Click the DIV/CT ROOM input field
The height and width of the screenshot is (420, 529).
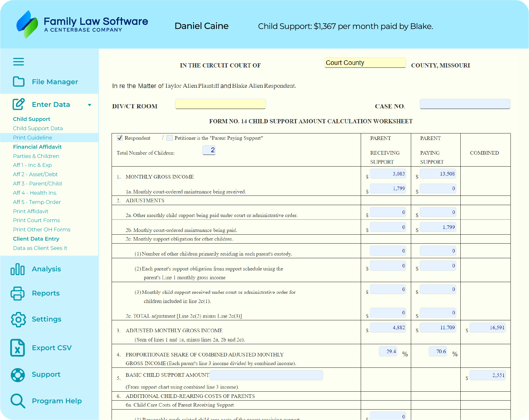tap(220, 104)
